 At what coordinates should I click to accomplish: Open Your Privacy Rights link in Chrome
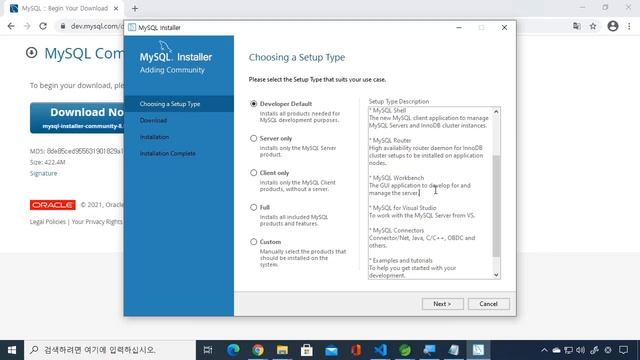(x=97, y=222)
